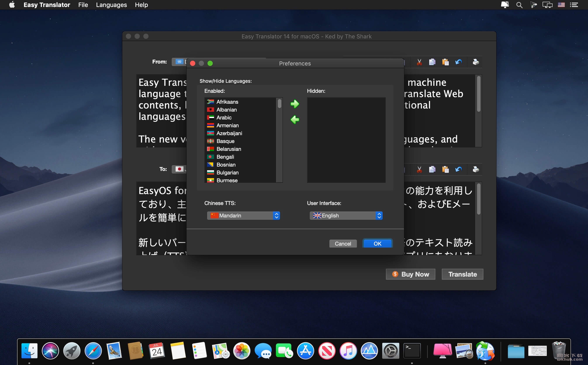588x365 pixels.
Task: Select Bosnian in the Enabled list
Action: (x=240, y=165)
